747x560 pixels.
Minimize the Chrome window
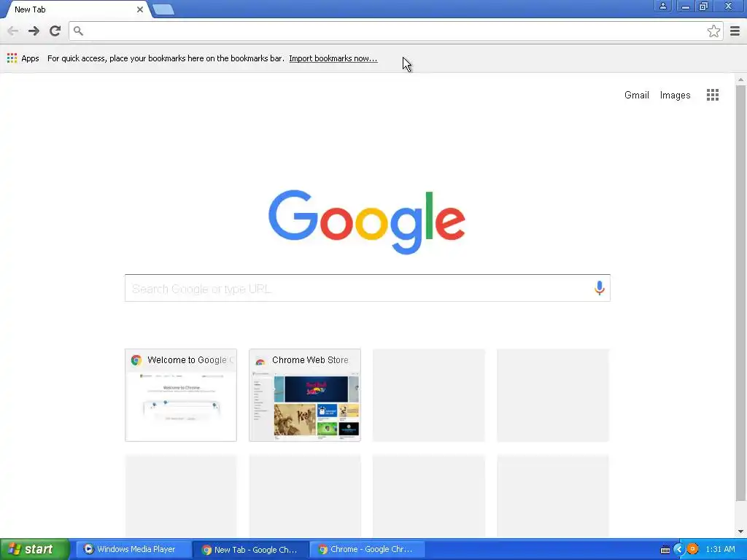click(685, 6)
